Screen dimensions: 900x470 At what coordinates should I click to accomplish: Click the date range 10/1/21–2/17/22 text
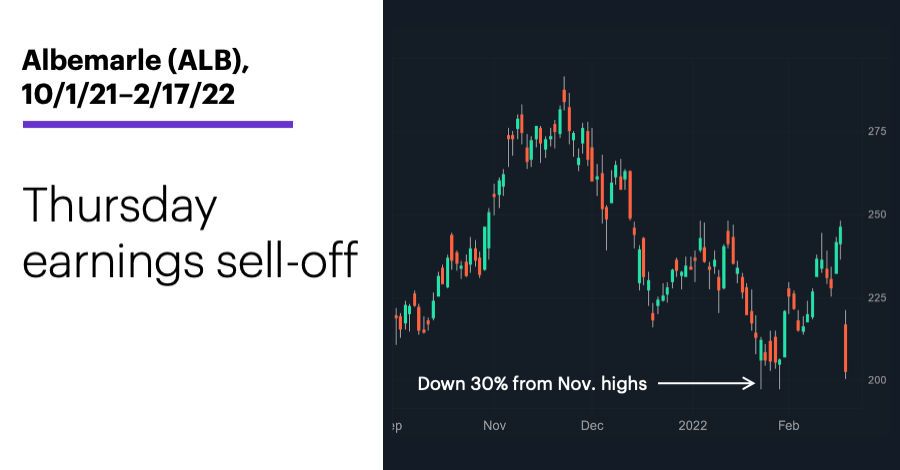[x=129, y=94]
